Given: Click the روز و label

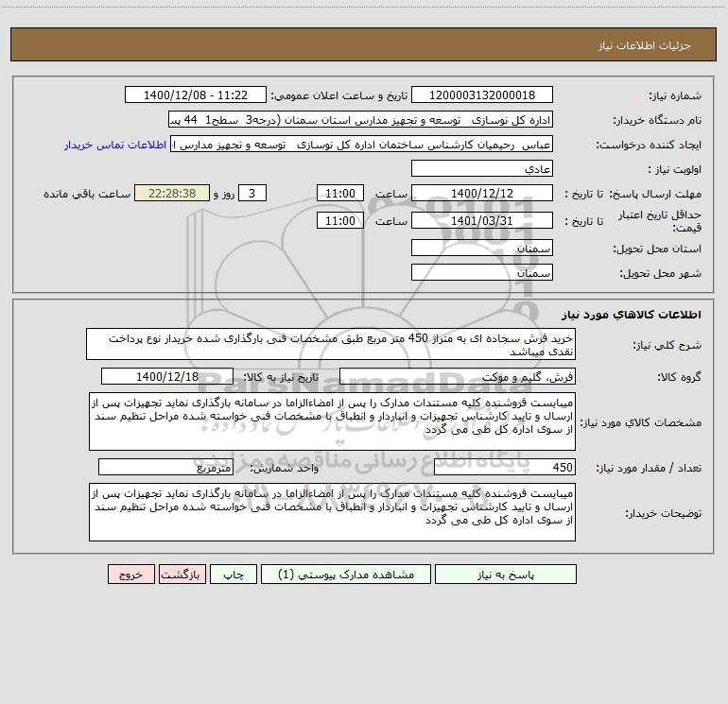Looking at the screenshot, I should click(224, 194).
